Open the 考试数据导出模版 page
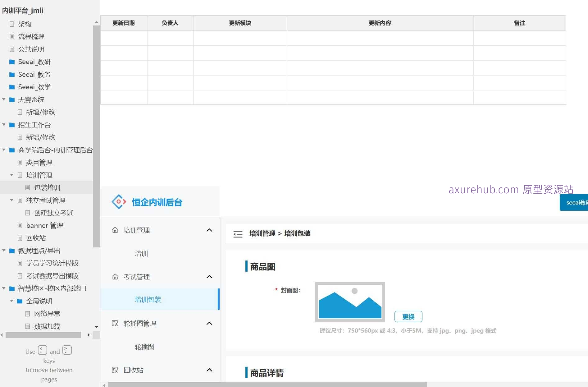Screen dimensions: 588x387 pos(52,276)
